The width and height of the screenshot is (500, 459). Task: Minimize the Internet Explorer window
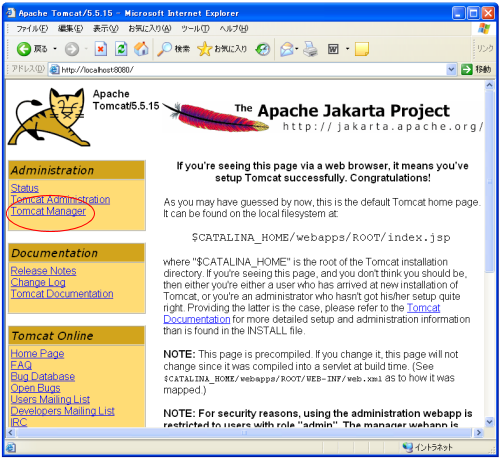coord(458,13)
